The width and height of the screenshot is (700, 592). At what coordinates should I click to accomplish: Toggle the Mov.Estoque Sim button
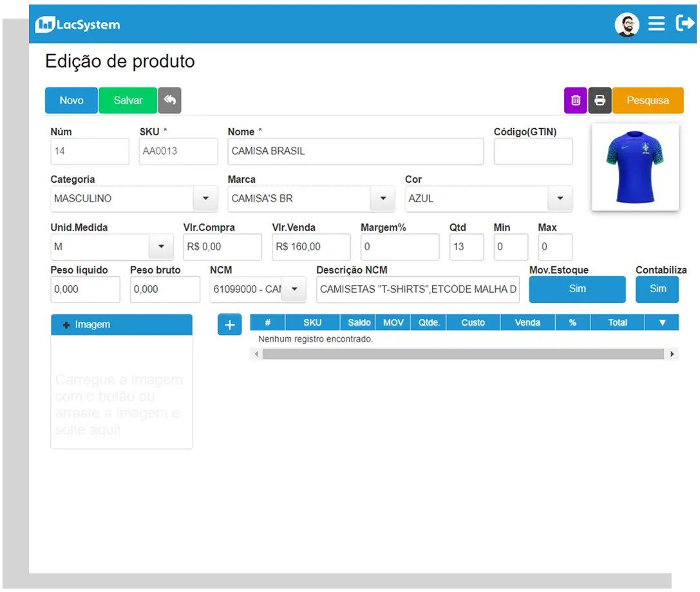[x=577, y=289]
